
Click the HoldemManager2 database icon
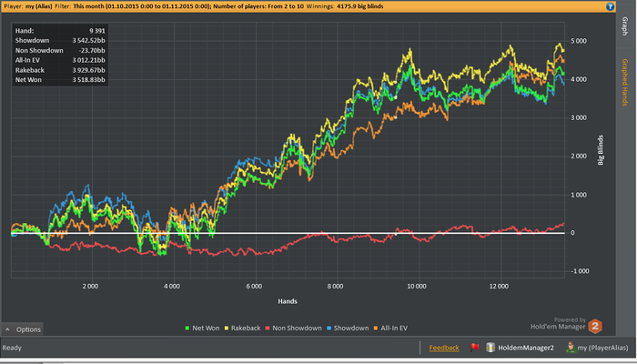(490, 348)
